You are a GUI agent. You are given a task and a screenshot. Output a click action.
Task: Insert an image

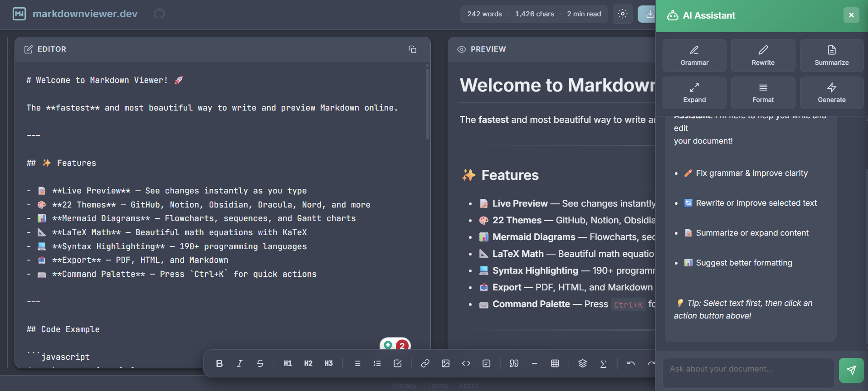click(446, 363)
